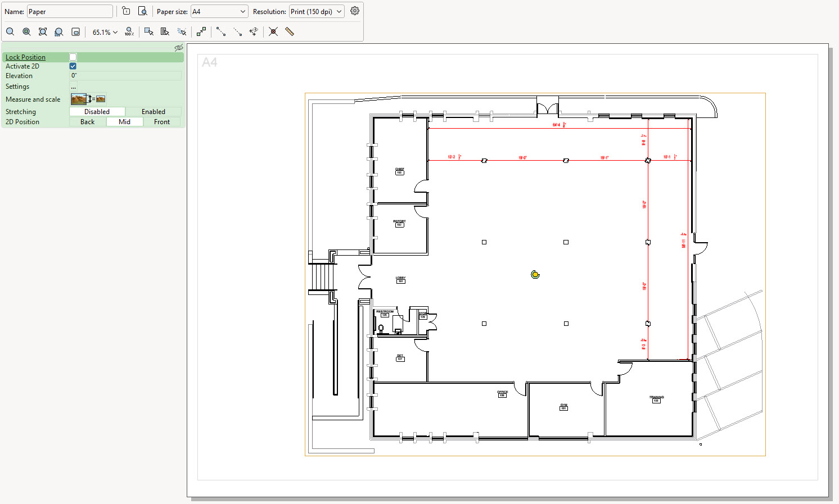This screenshot has height=504, width=839.
Task: Select the Zoom In magnifier icon
Action: pos(26,31)
